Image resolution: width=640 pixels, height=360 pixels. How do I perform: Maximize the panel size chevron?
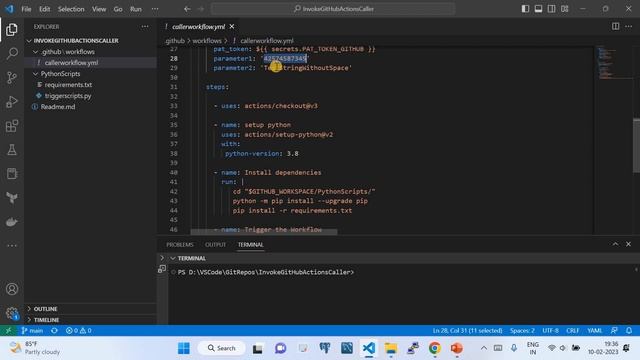pos(615,244)
